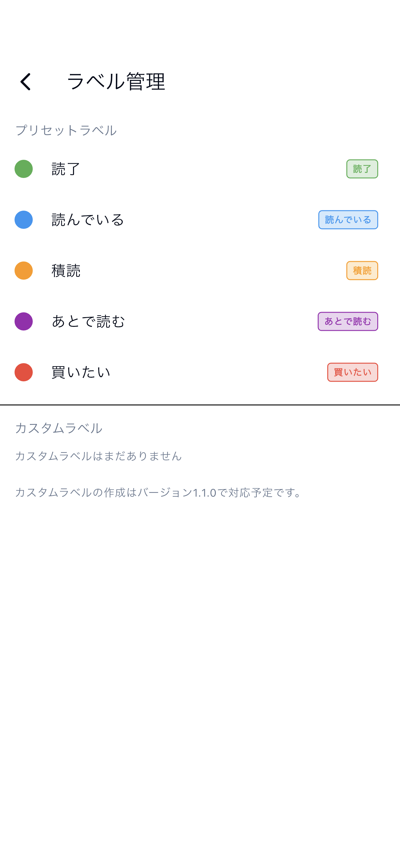400x868 pixels.
Task: Tap the プリセットラベル section header
Action: (66, 130)
